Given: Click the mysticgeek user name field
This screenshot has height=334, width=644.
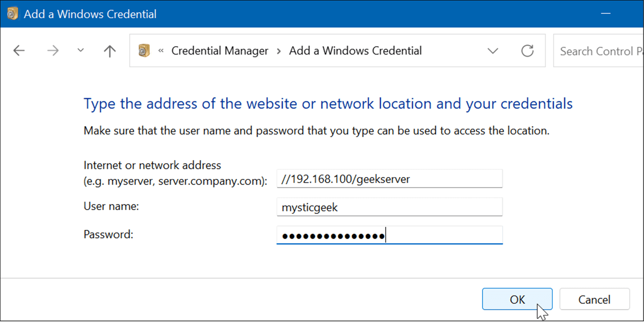Looking at the screenshot, I should coord(390,207).
